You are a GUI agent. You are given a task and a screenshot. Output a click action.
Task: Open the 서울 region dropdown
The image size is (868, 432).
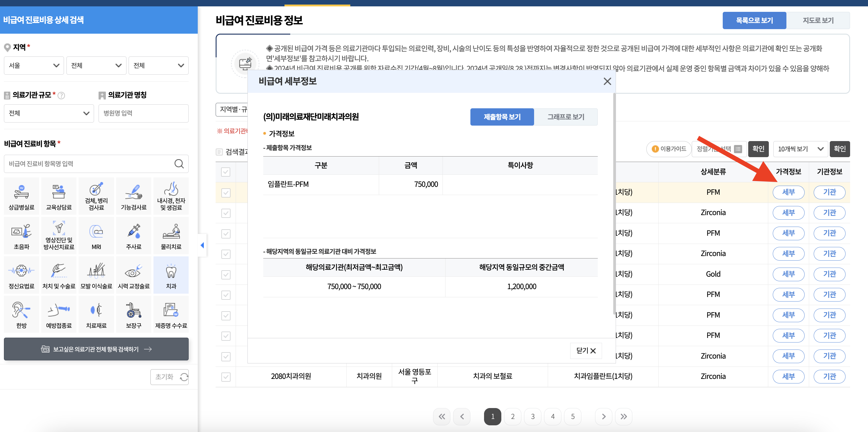point(34,65)
